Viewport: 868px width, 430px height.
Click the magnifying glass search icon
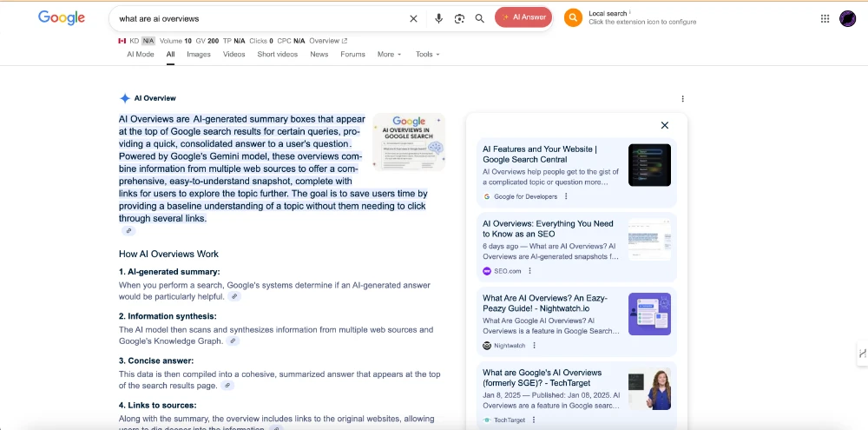480,18
